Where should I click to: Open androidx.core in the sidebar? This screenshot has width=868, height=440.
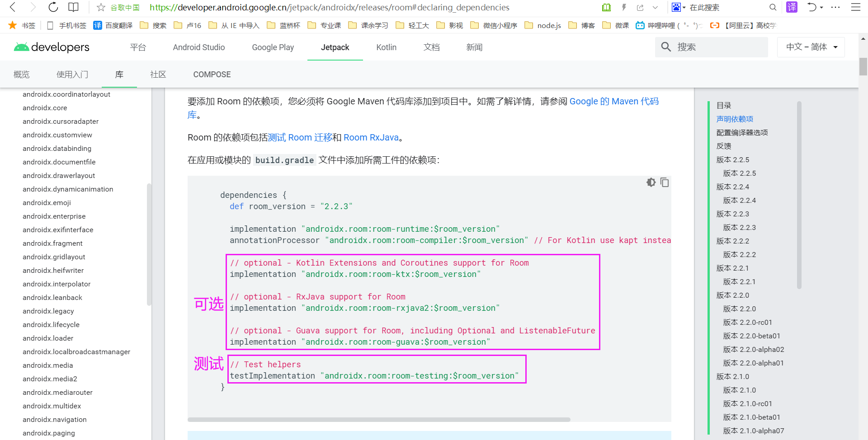coord(45,108)
